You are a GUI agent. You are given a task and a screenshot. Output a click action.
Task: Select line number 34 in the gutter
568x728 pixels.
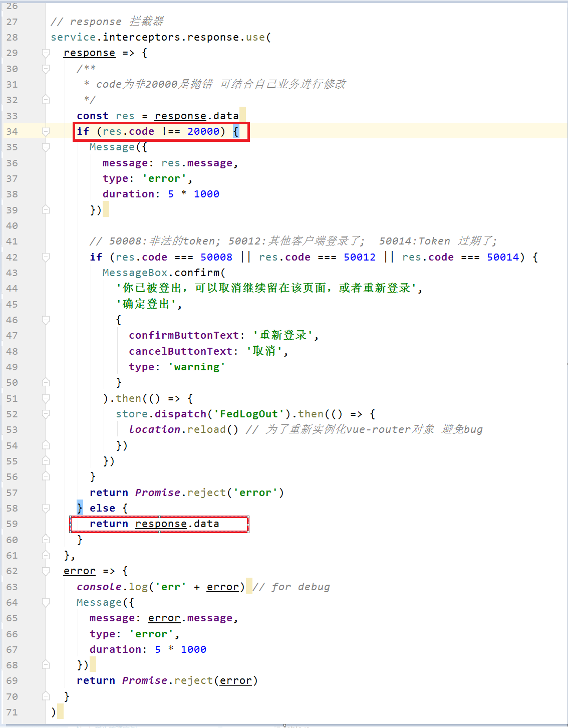click(12, 131)
